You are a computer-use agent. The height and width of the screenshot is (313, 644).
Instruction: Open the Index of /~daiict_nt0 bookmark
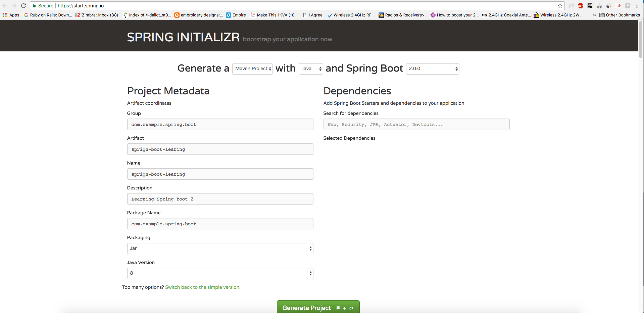point(147,15)
